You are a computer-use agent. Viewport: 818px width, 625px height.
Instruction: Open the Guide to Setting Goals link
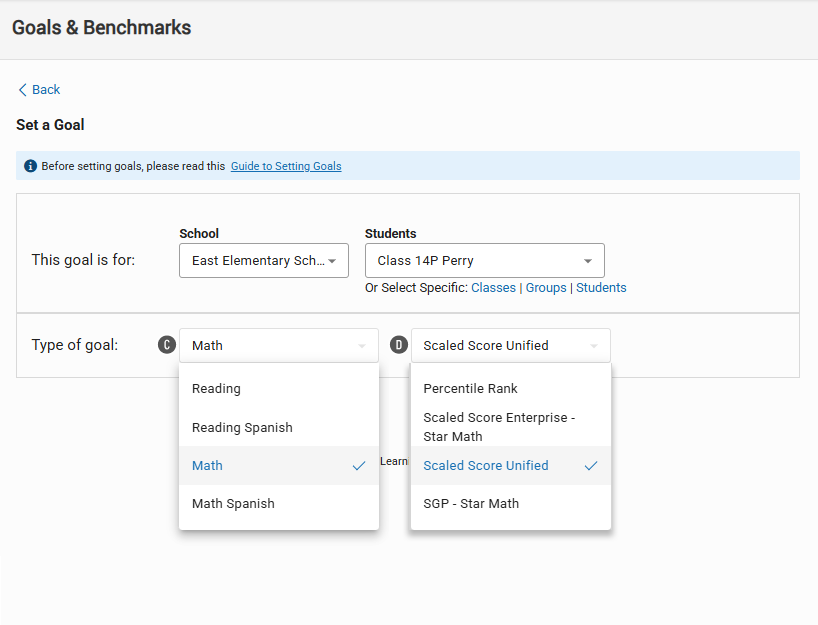pyautogui.click(x=286, y=166)
